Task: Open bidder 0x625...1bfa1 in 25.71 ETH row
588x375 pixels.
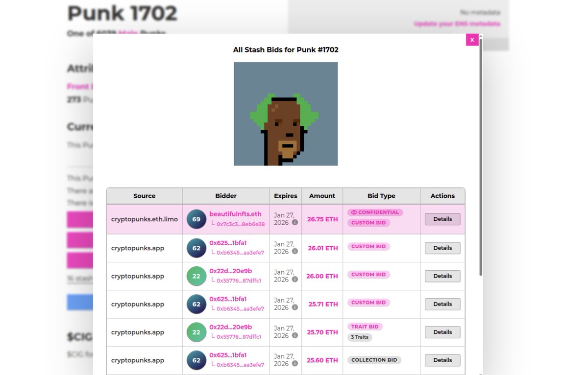Action: [228, 299]
